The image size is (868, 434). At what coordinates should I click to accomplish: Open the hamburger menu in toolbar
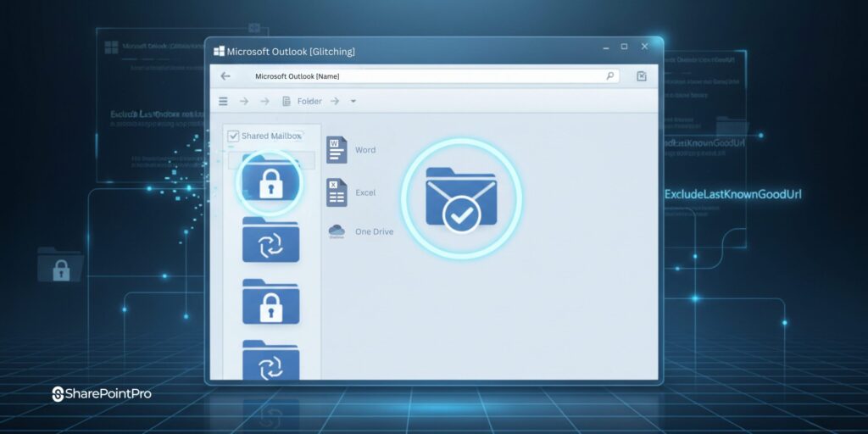click(224, 102)
